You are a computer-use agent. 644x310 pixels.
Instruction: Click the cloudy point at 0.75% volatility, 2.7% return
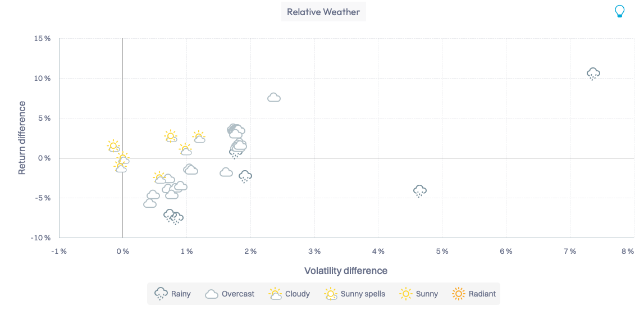tap(171, 136)
